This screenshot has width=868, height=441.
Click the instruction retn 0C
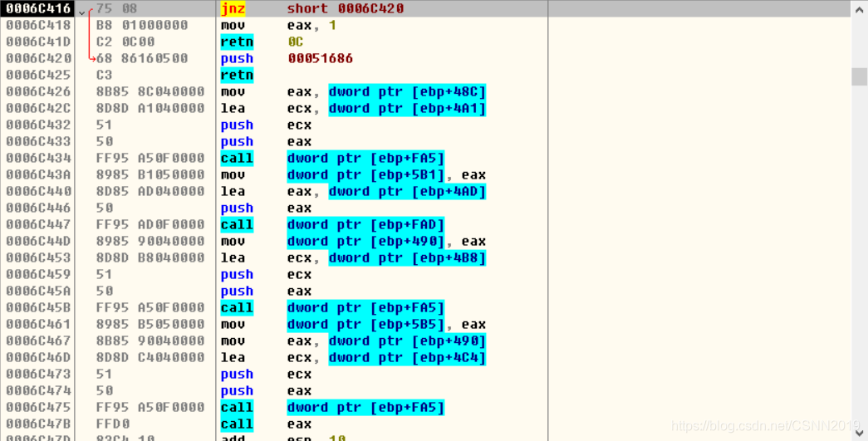[x=262, y=42]
